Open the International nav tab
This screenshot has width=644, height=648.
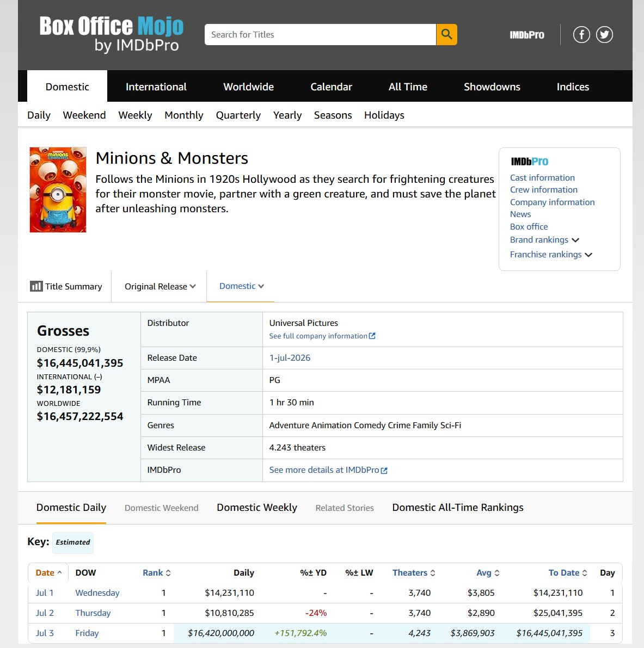pos(156,87)
